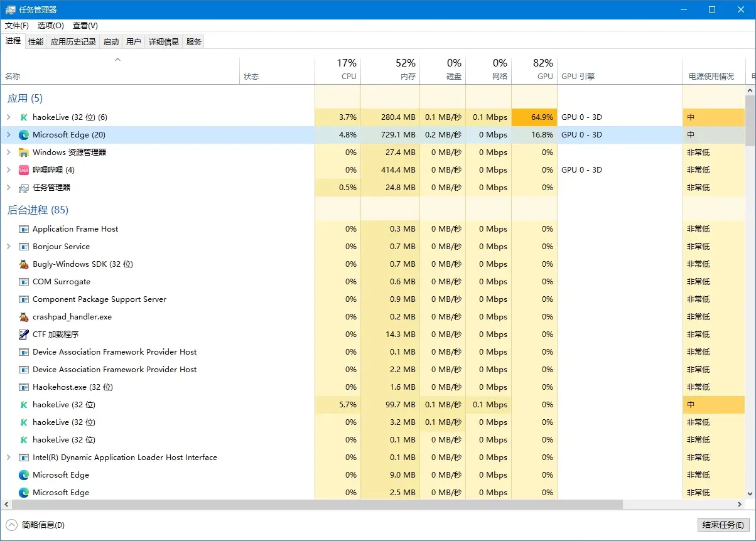Sort by the CPU column header
Viewport: 756px width, 541px height.
tap(338, 70)
